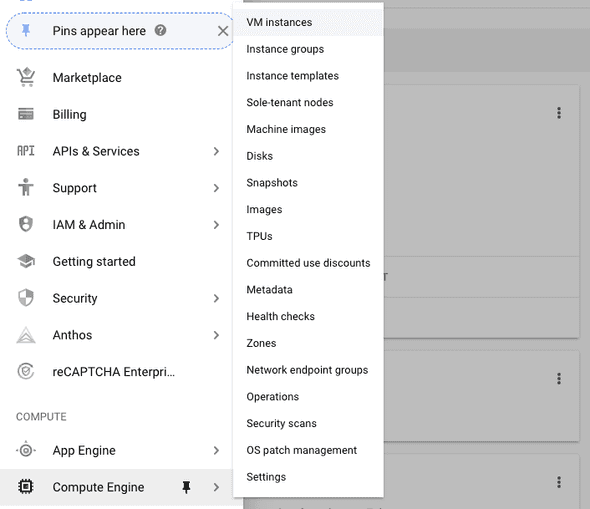Click the App Engine label

[x=84, y=450]
